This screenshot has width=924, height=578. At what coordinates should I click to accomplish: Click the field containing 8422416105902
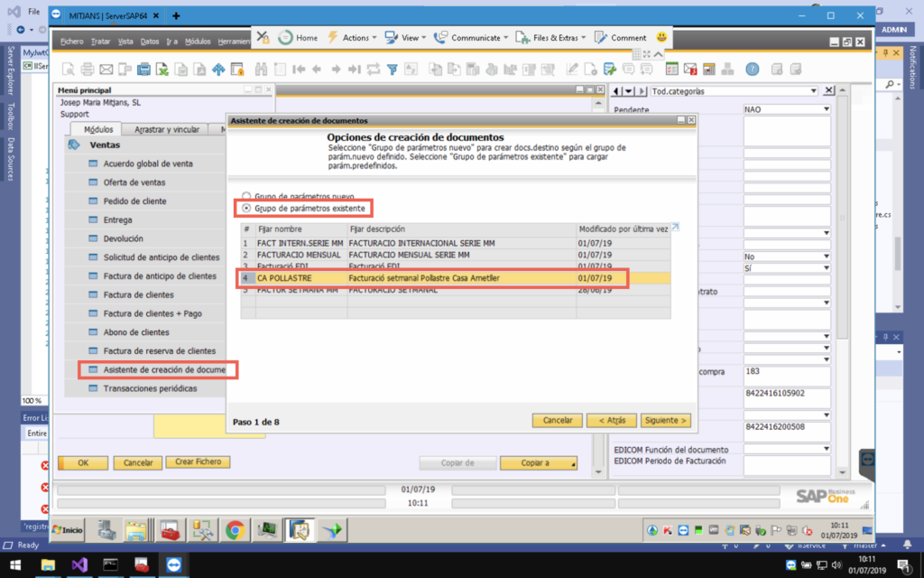787,397
